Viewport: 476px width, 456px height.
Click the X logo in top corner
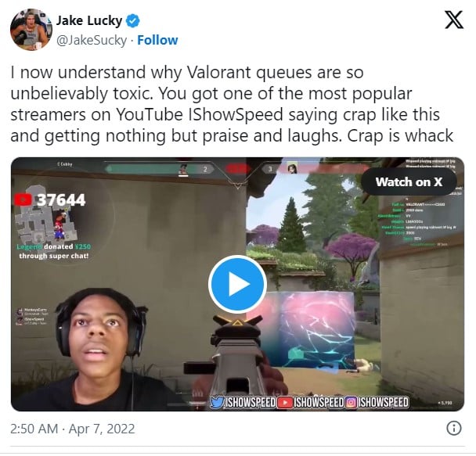[x=454, y=20]
